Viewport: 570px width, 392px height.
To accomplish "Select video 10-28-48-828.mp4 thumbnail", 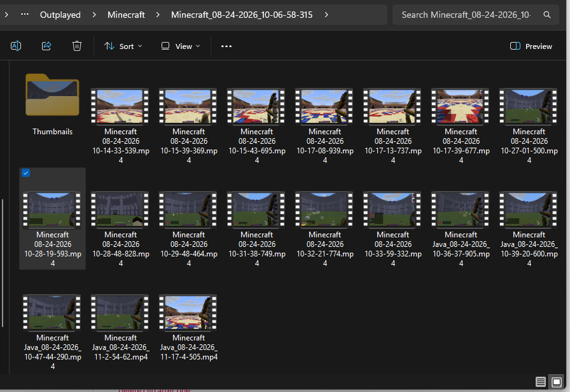I will tap(120, 210).
